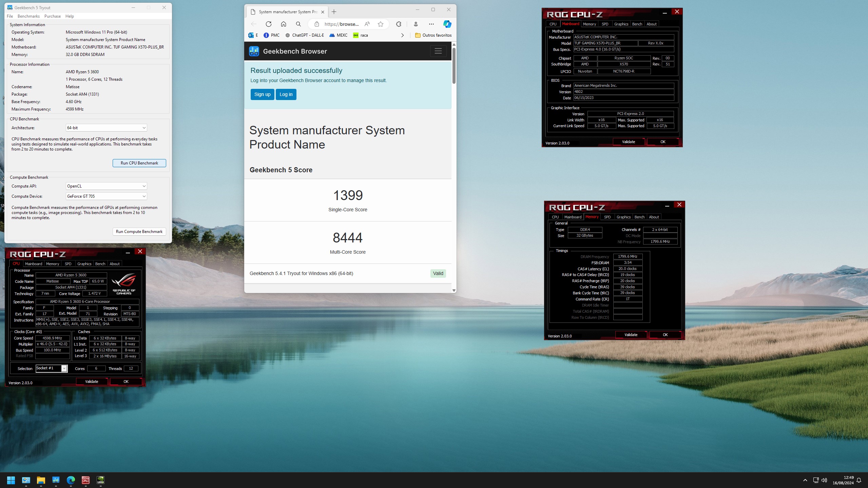Screen dimensions: 868x488
Task: Click the 1399 Single-Core Score value
Action: pyautogui.click(x=348, y=195)
